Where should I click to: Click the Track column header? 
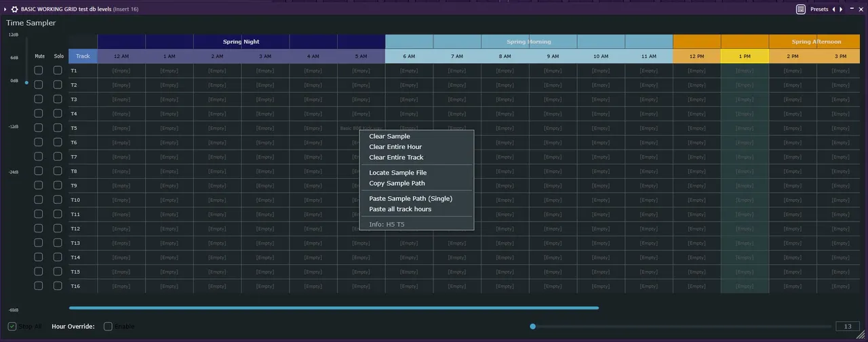(x=83, y=56)
